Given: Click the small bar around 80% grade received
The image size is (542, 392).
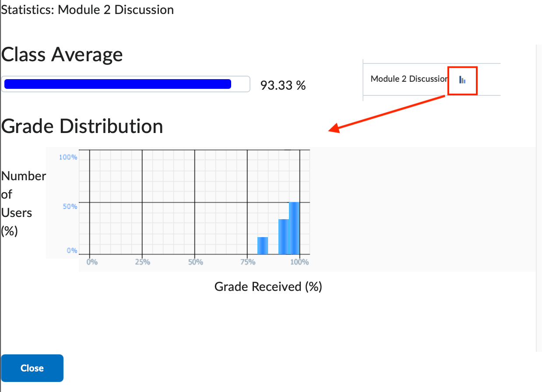Looking at the screenshot, I should click(x=262, y=245).
